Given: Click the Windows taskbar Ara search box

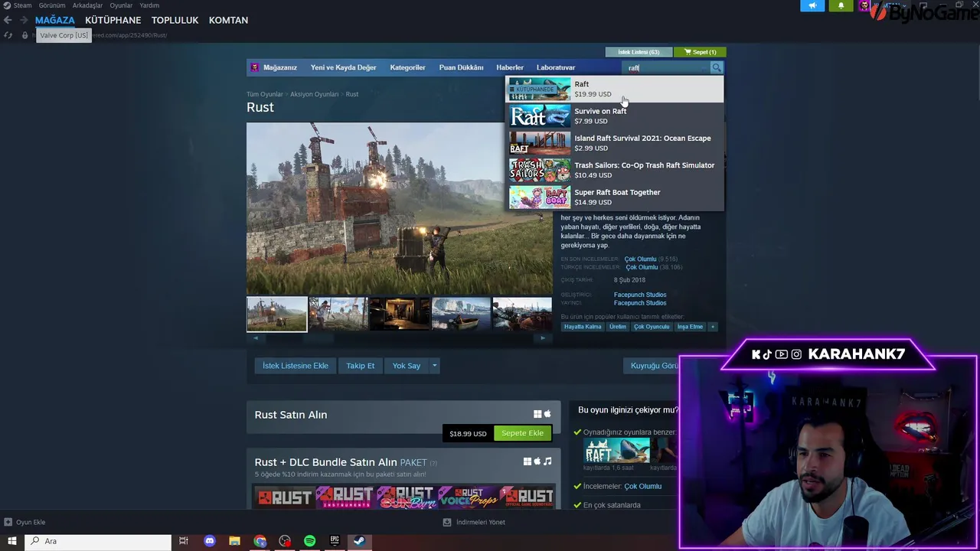Looking at the screenshot, I should [x=98, y=541].
